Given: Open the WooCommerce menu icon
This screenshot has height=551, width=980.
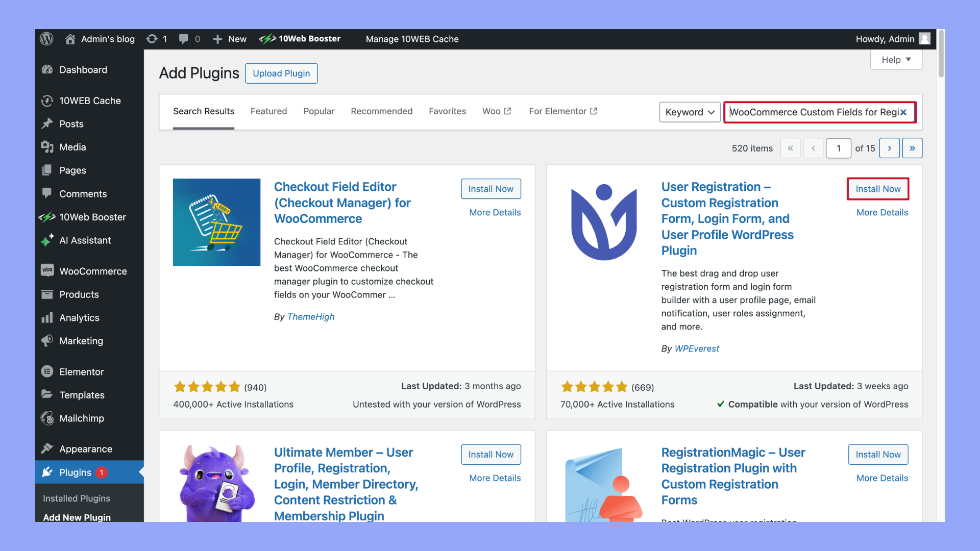Looking at the screenshot, I should coord(47,271).
